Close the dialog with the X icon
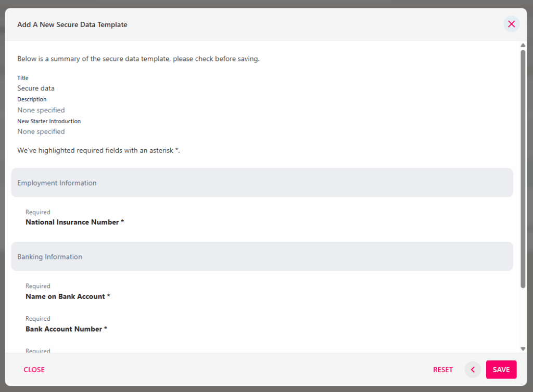 (x=511, y=24)
